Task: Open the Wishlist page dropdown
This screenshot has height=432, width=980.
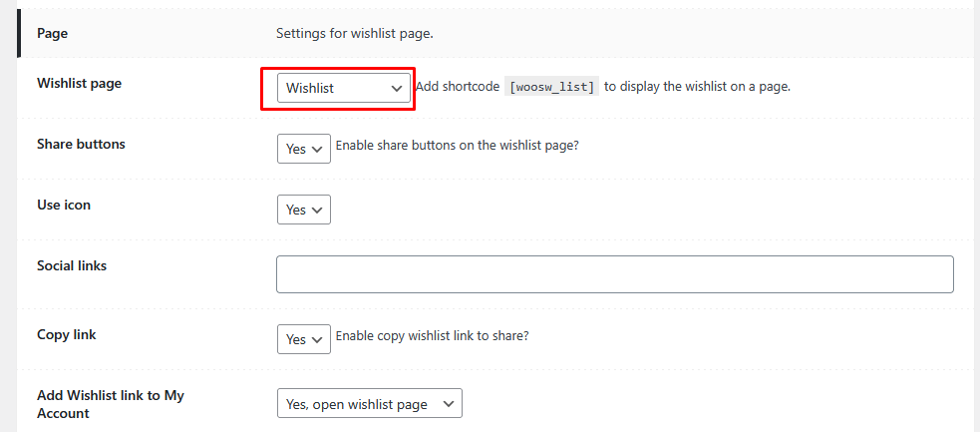Action: click(343, 88)
